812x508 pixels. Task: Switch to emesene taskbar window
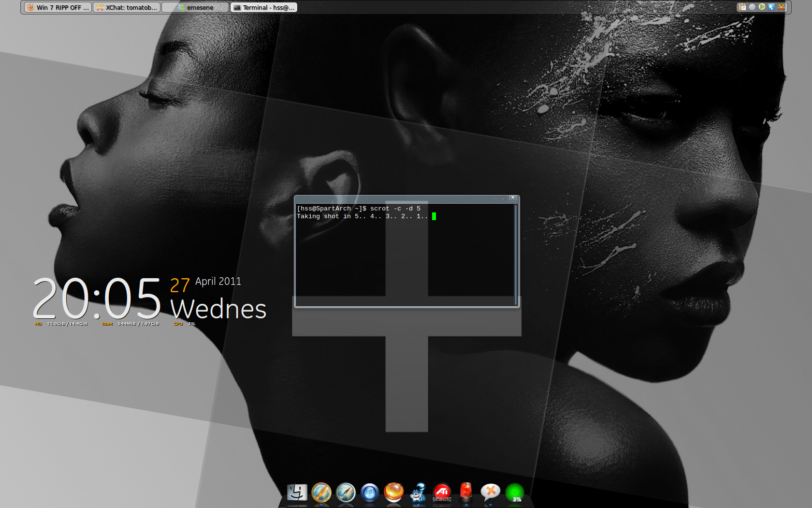tap(195, 7)
